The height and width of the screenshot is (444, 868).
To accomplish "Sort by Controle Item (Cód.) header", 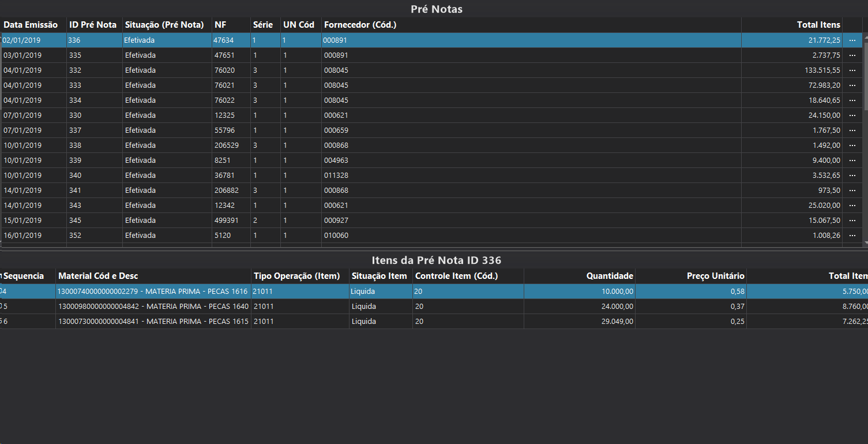I will coord(468,276).
